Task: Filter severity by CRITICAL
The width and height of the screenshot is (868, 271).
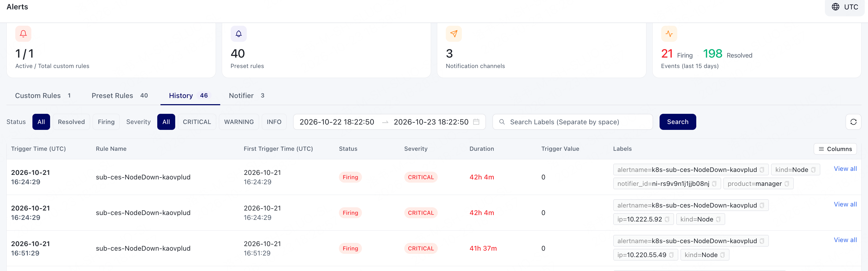Action: click(x=197, y=122)
